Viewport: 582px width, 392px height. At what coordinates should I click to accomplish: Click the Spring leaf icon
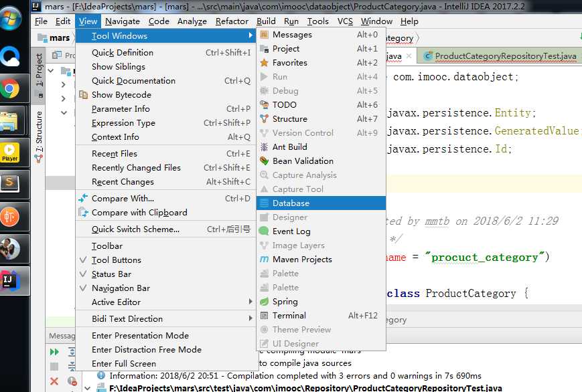(x=264, y=302)
